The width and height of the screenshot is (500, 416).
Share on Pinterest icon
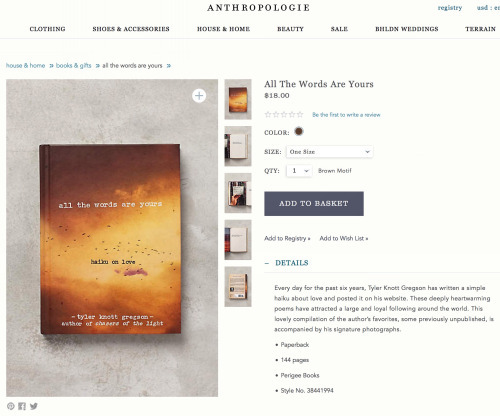[x=11, y=406]
